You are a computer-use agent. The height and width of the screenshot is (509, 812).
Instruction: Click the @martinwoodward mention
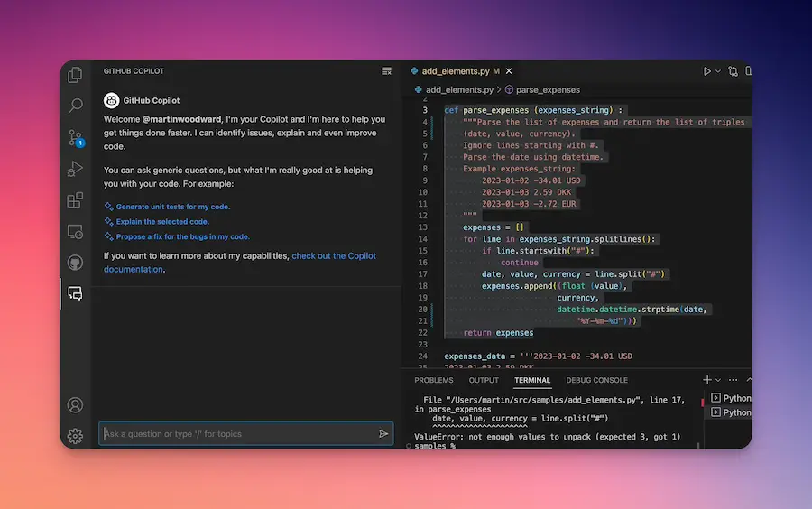pyautogui.click(x=181, y=119)
